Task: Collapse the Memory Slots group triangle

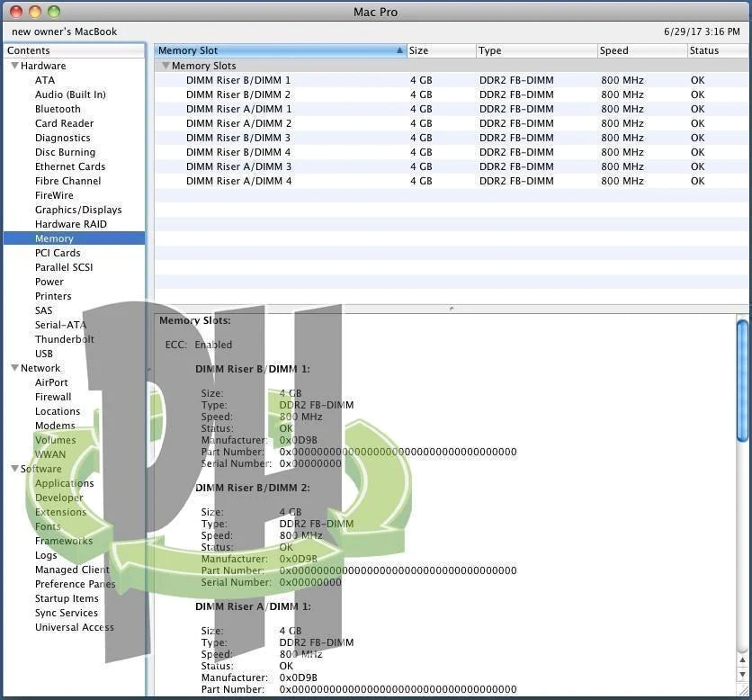Action: 166,66
